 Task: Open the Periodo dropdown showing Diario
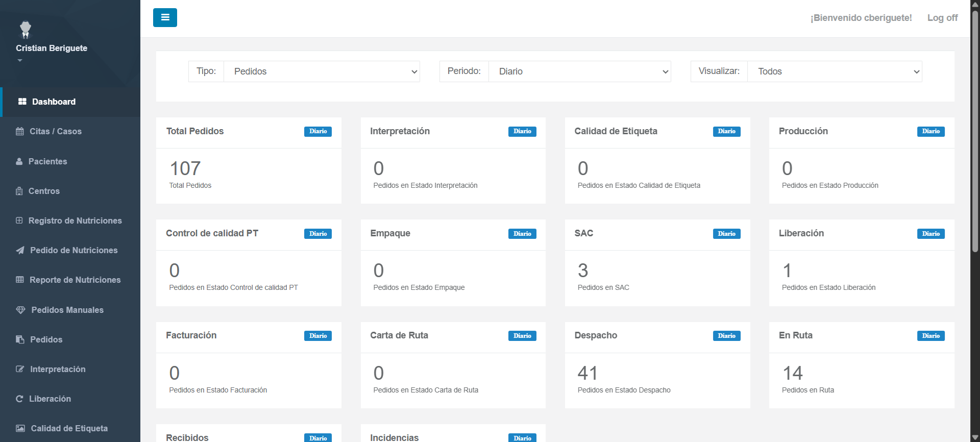coord(579,71)
